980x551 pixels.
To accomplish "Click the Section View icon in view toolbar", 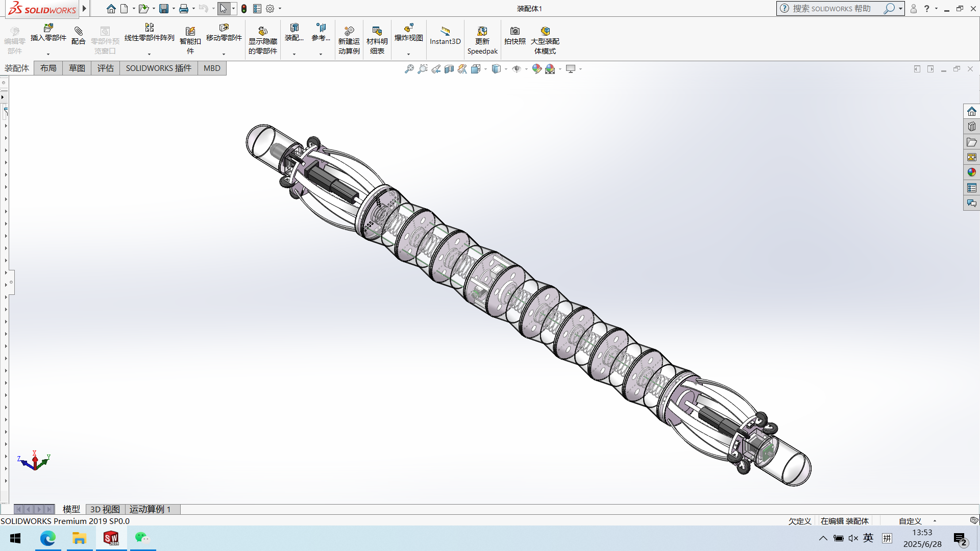I will coord(449,69).
